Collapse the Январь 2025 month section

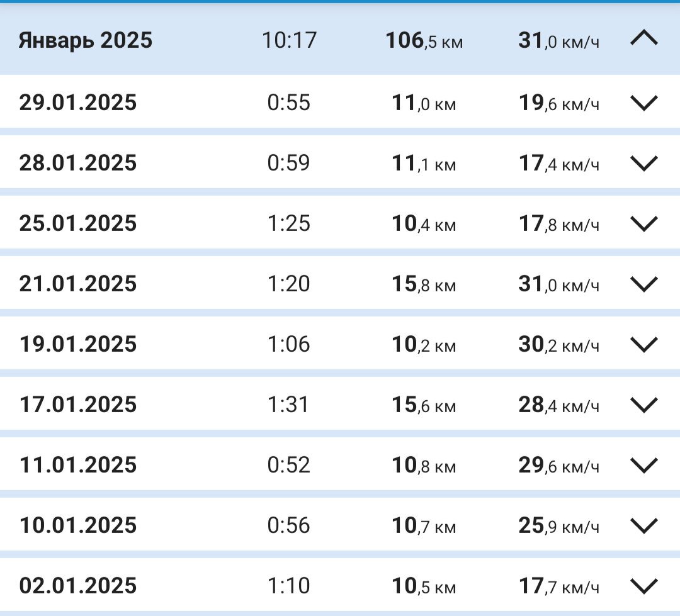(x=644, y=38)
